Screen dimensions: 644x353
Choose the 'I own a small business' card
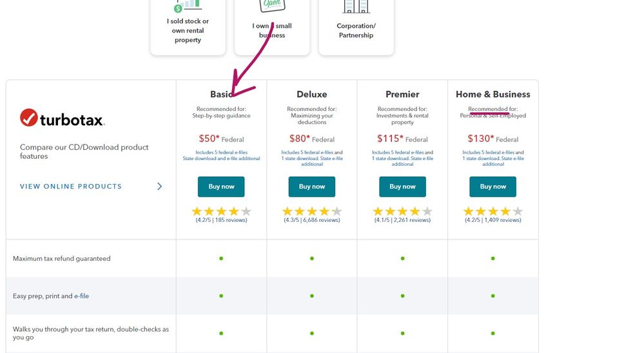point(272,27)
